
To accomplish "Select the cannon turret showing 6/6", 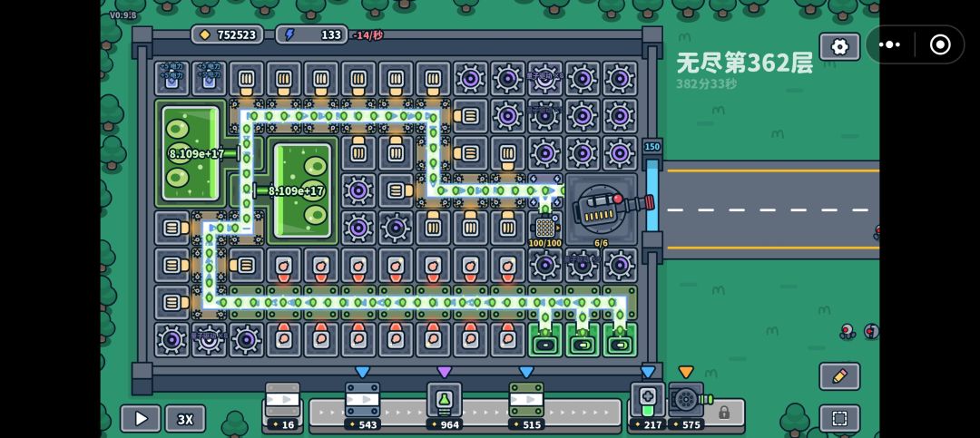I will (603, 208).
